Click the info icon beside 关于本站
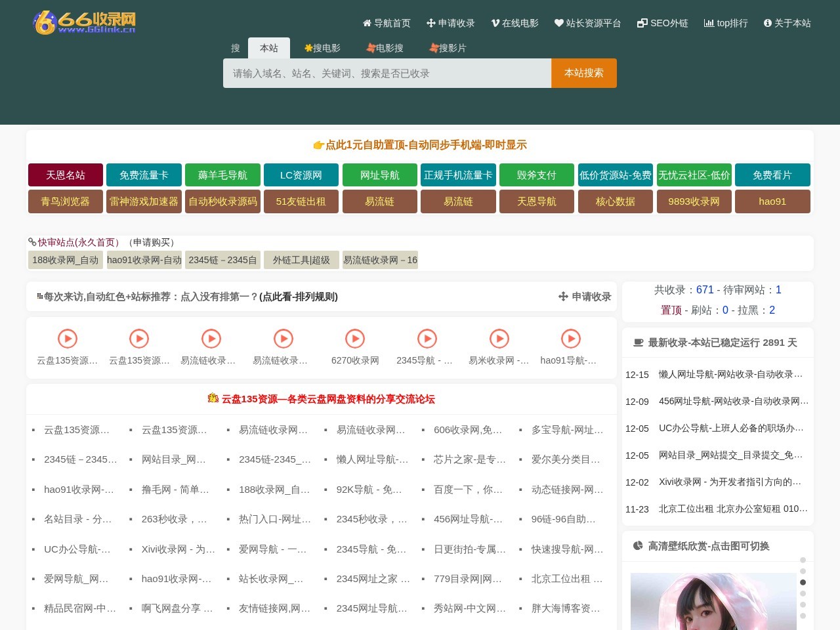 pos(767,23)
